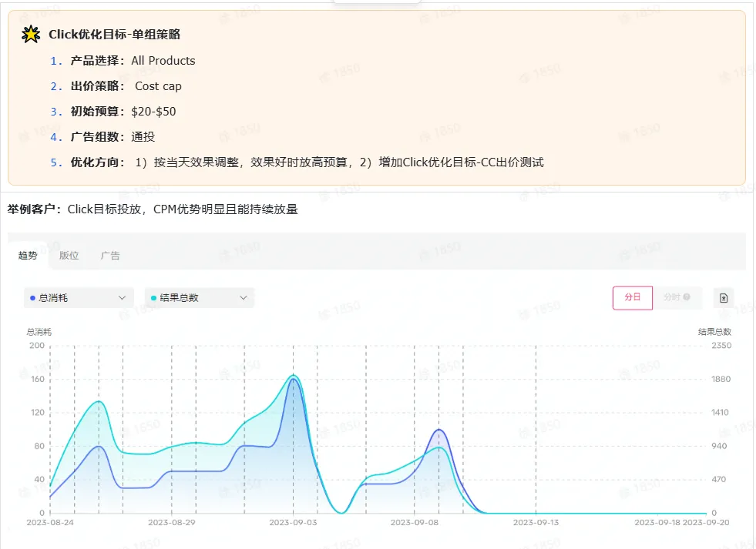
Task: Click the 2023-08-29 date axis label
Action: tap(172, 523)
